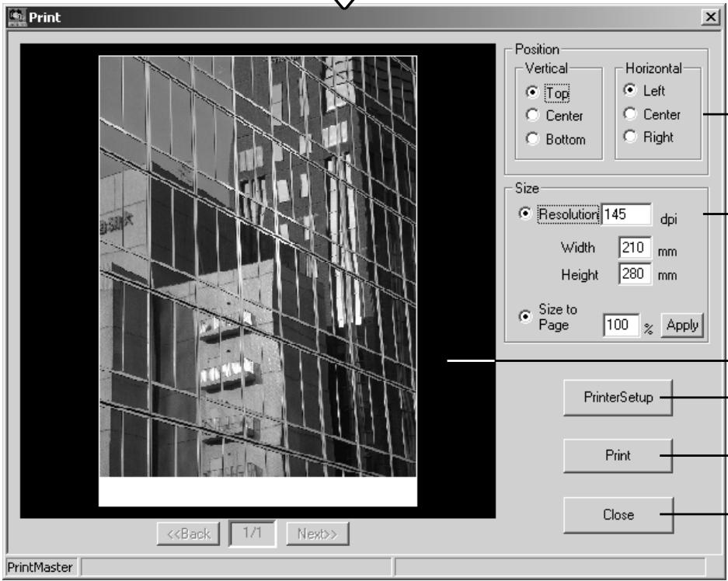This screenshot has height=581, width=728.
Task: Select the Top vertical position
Action: pyautogui.click(x=532, y=92)
